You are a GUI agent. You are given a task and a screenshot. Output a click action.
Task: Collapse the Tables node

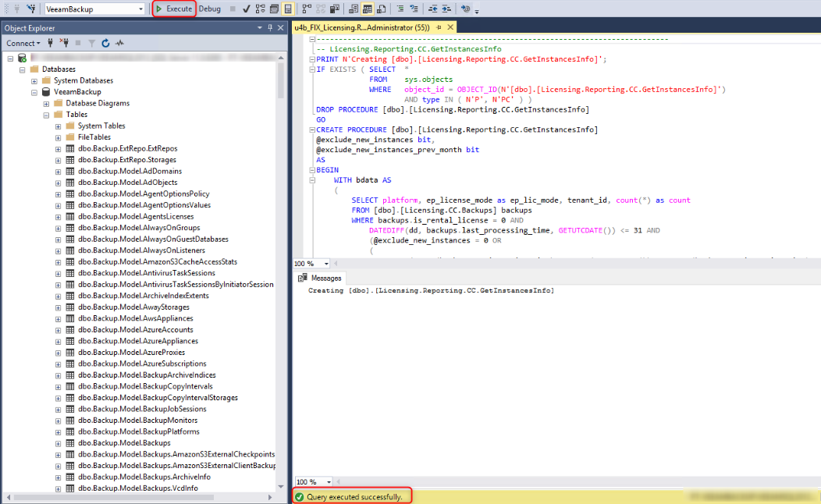click(45, 114)
